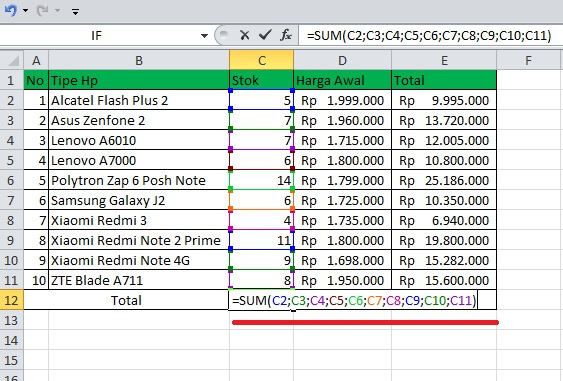Click in-cell SUM formula in C12
This screenshot has width=563, height=381.
click(x=354, y=300)
